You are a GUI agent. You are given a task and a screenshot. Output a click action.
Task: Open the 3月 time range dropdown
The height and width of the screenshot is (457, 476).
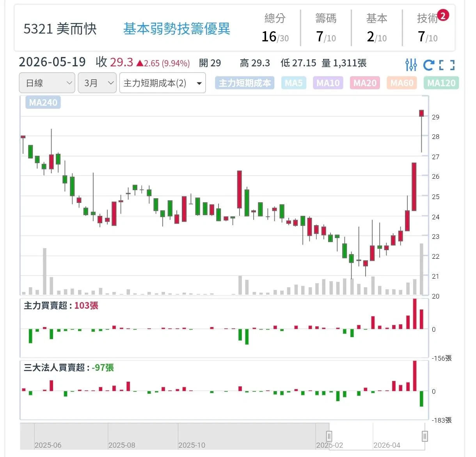97,83
